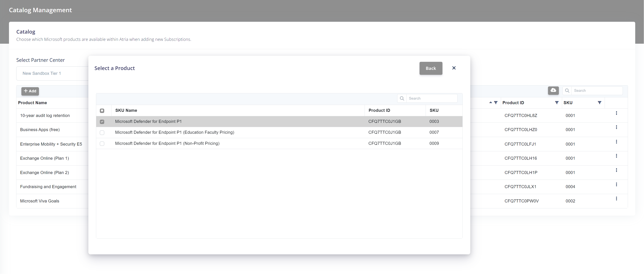
Task: Open the kebab menu for row CFQ7TTC0PW0V
Action: 617,199
